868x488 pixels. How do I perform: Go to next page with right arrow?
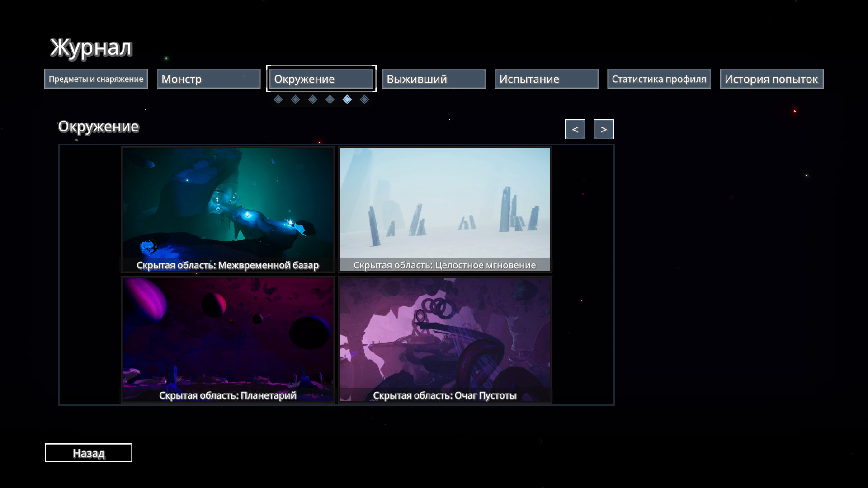tap(604, 129)
